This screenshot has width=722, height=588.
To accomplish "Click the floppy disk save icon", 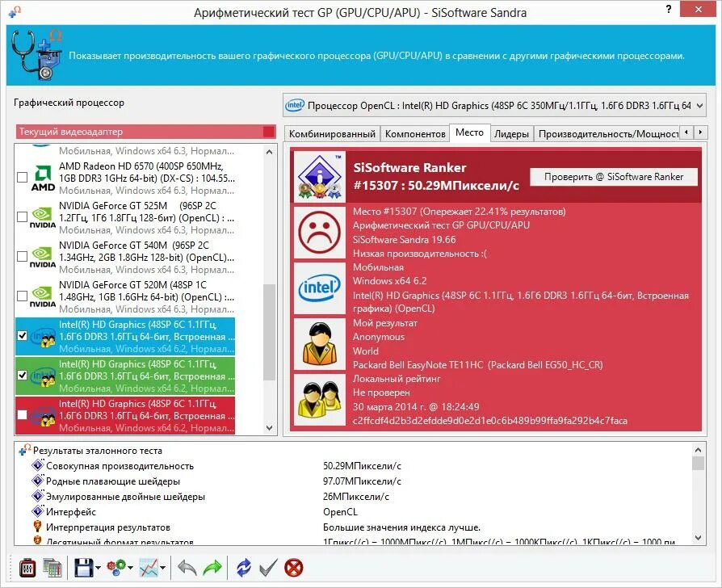I will 83,568.
